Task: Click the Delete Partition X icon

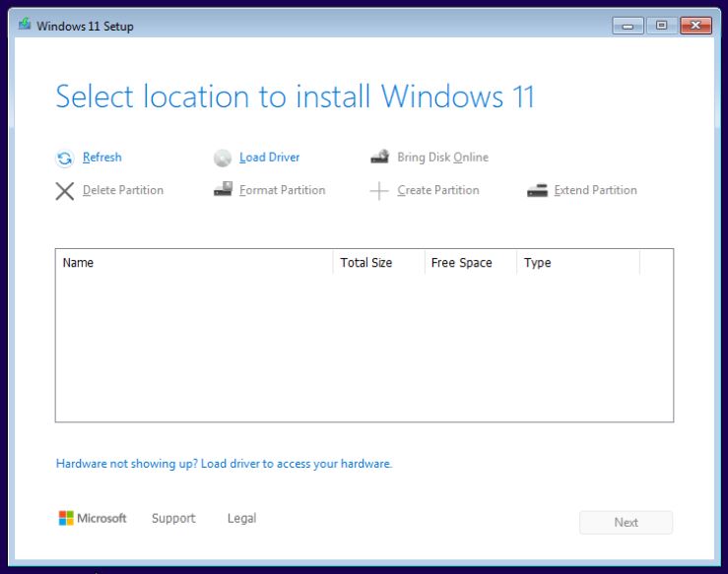Action: click(65, 191)
